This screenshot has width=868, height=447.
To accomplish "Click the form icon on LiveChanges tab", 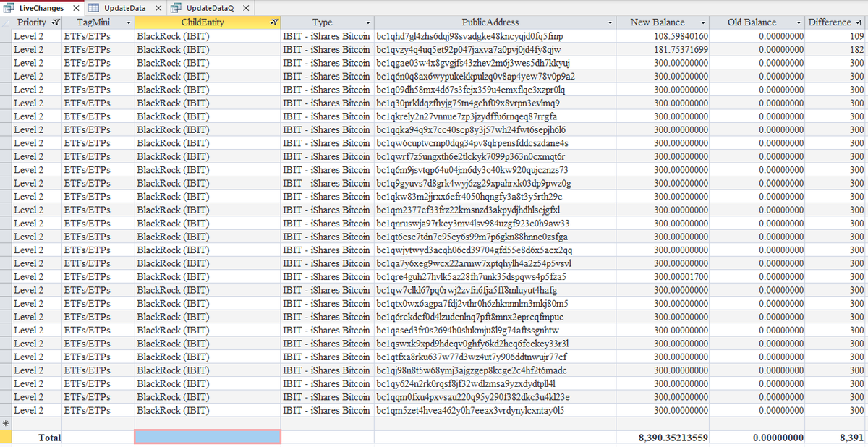I will (x=9, y=8).
